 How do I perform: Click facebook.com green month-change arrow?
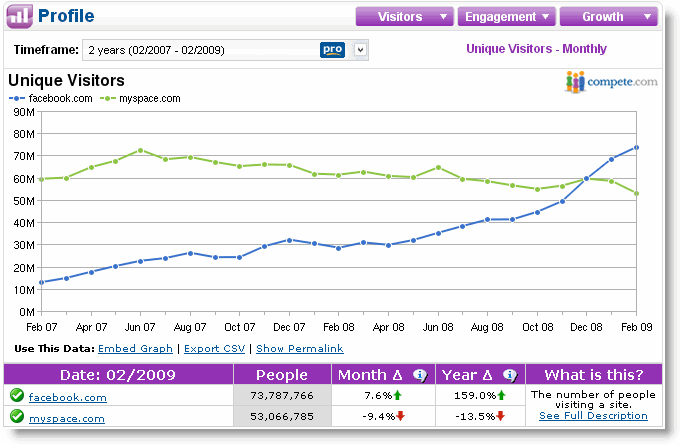pos(397,395)
